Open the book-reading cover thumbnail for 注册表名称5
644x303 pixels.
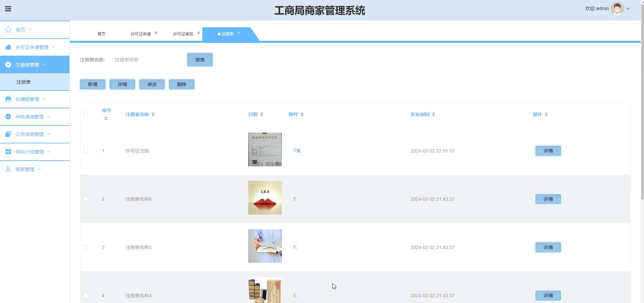(x=265, y=246)
